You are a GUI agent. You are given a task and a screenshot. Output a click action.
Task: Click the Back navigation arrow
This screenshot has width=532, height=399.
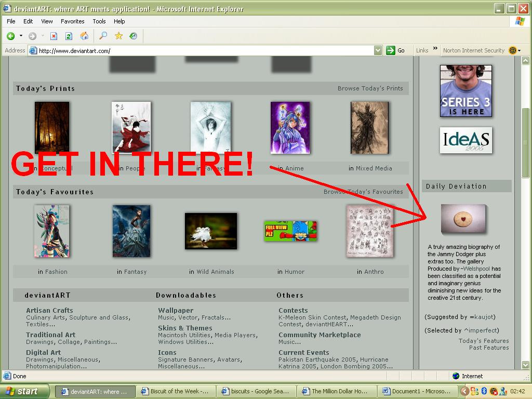10,36
